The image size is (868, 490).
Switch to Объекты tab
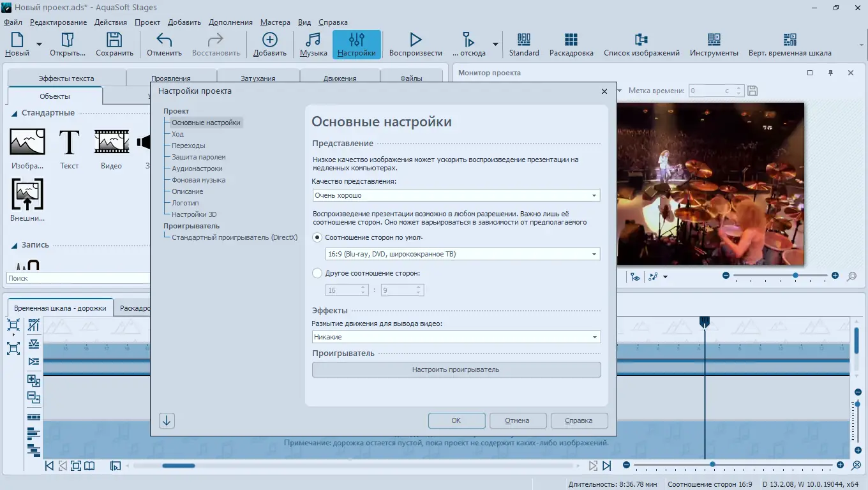pos(55,96)
